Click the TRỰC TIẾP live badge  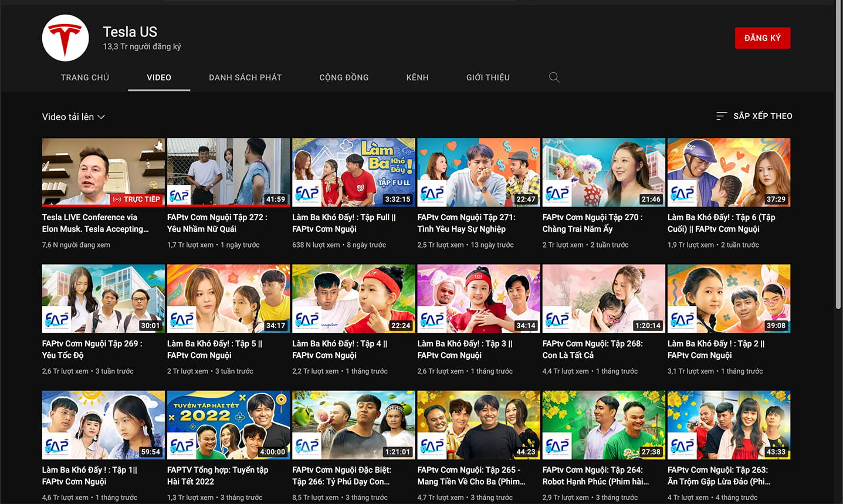(x=136, y=199)
